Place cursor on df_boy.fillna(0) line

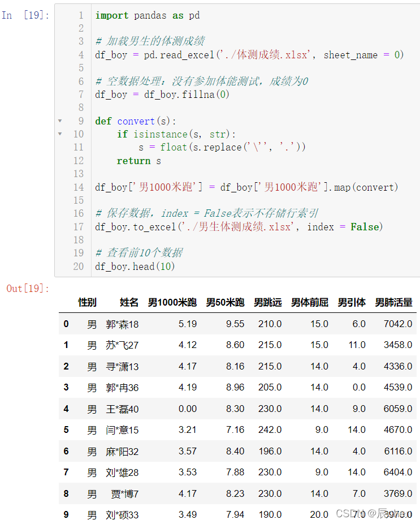coord(162,95)
